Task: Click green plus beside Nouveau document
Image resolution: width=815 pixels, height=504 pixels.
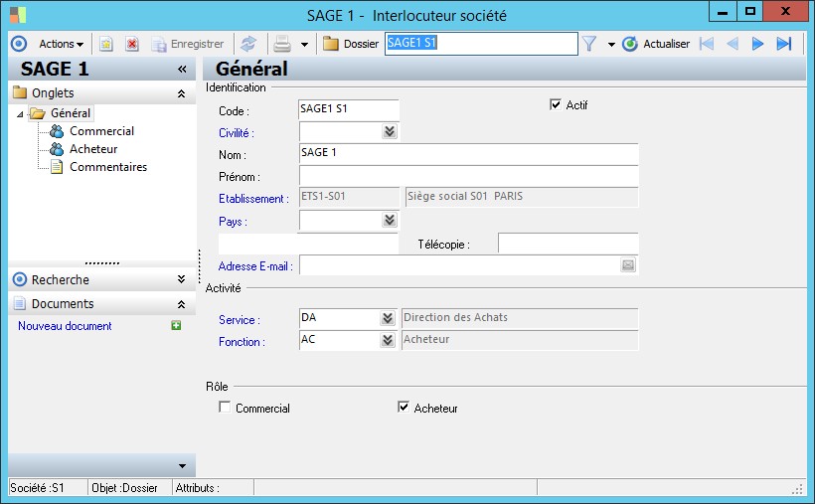Action: point(176,326)
